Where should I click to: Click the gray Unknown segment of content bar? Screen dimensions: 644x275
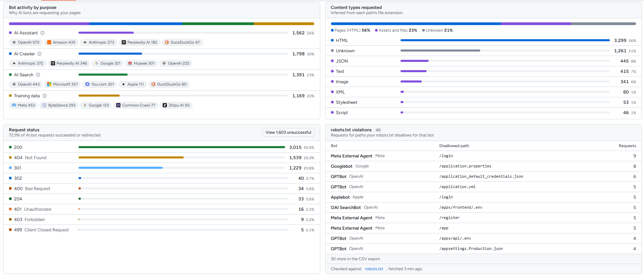click(x=604, y=24)
